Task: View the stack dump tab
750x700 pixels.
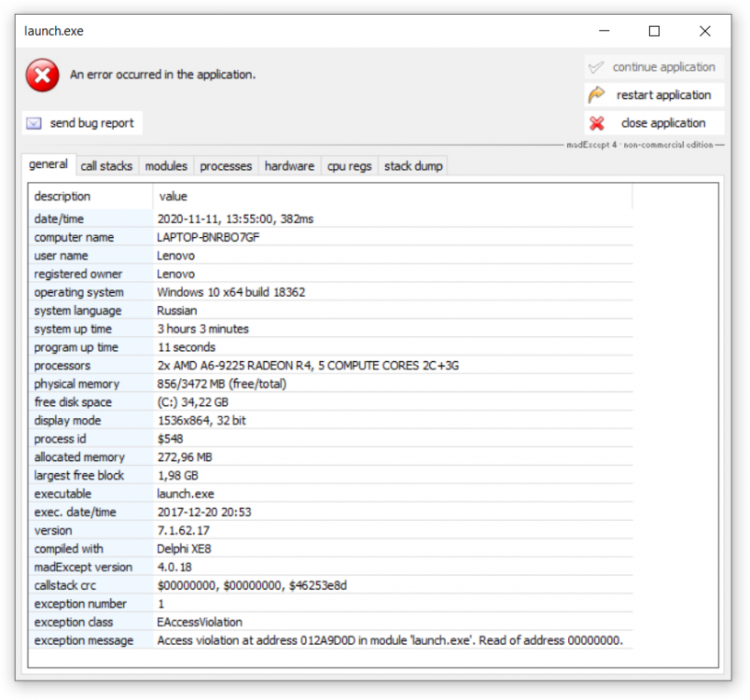Action: [413, 166]
